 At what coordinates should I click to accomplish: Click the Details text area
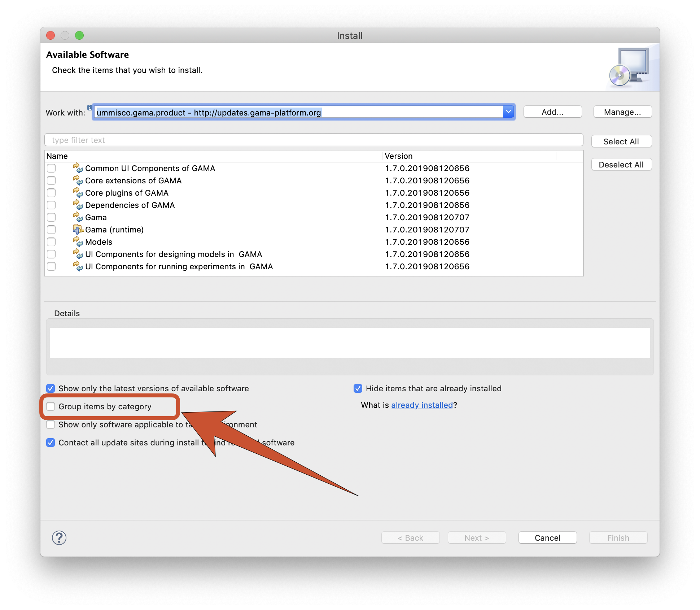350,343
